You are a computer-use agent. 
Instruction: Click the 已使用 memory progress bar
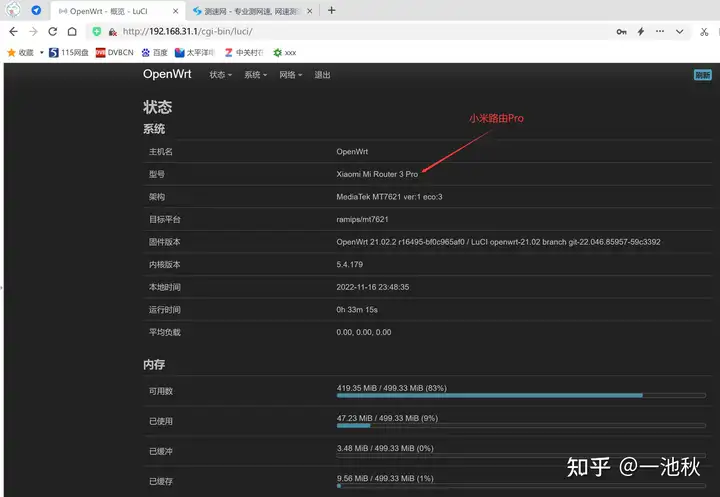click(521, 425)
